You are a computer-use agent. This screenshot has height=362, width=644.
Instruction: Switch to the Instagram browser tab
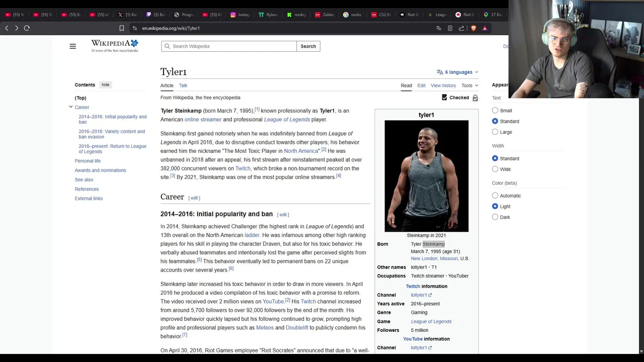click(x=240, y=15)
